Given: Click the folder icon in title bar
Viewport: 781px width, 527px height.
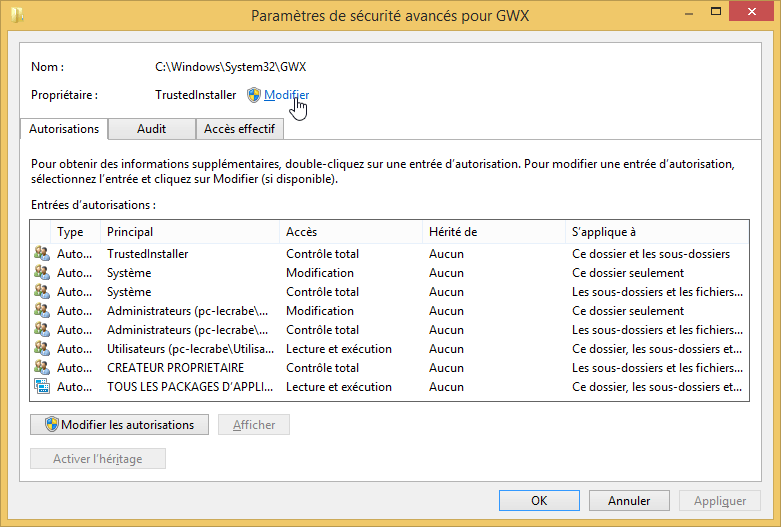Looking at the screenshot, I should [17, 15].
